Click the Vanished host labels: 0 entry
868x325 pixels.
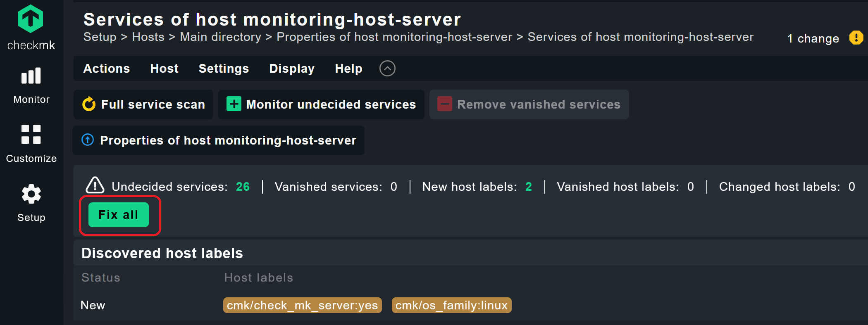point(625,187)
